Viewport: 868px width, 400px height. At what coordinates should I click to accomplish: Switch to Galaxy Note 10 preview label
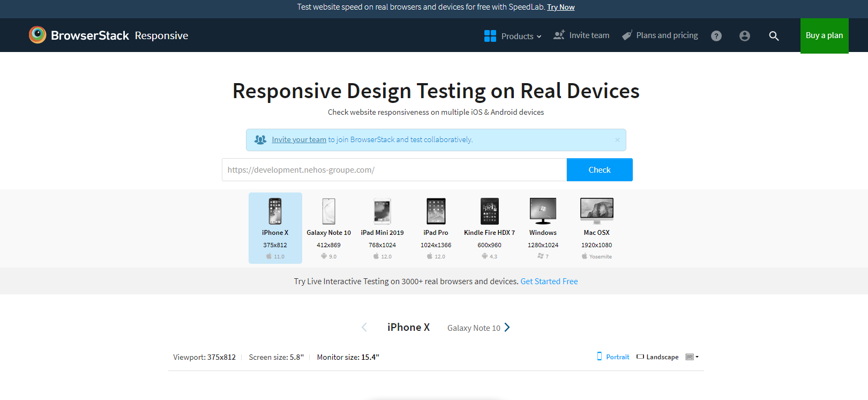pyautogui.click(x=474, y=328)
